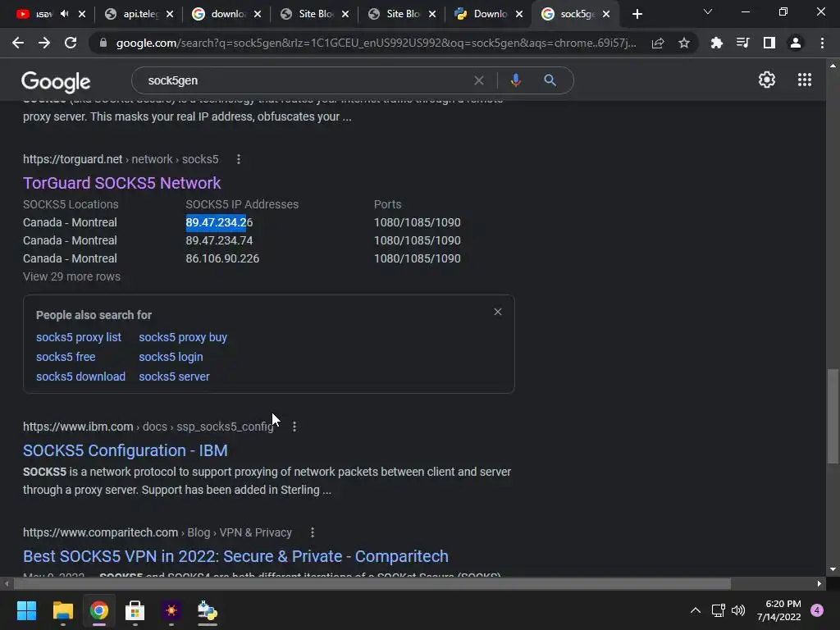Click the address bar URL
The image size is (840, 630).
tap(376, 43)
